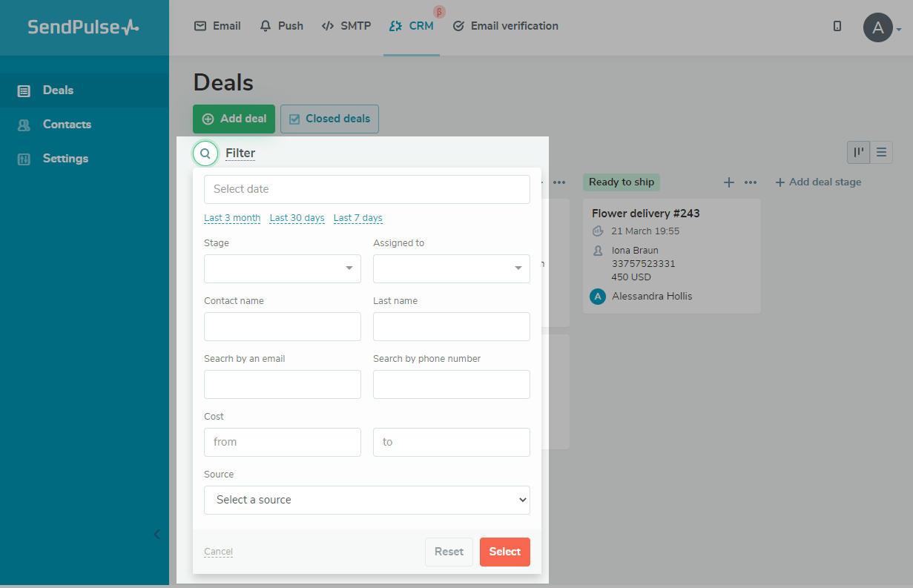The image size is (913, 588).
Task: Switch to list view layout
Action: [881, 152]
